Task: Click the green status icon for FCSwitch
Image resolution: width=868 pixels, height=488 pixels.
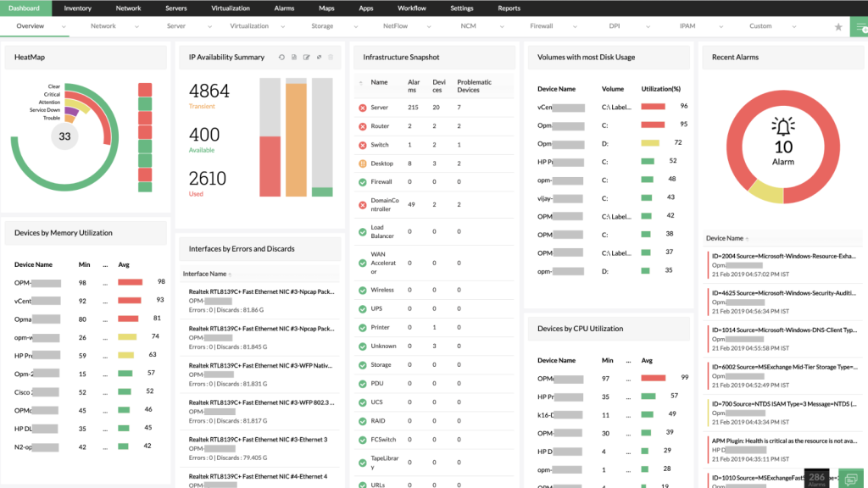Action: pyautogui.click(x=363, y=441)
